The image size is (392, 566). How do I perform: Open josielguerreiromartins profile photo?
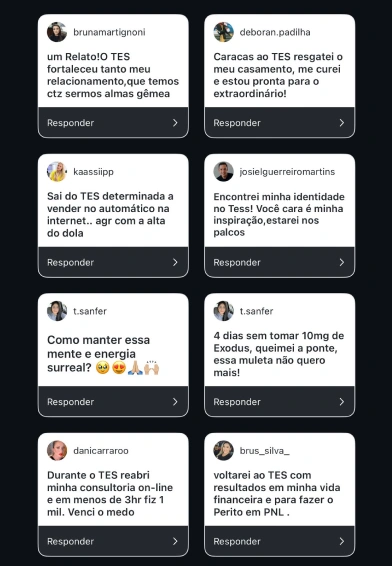(x=223, y=171)
